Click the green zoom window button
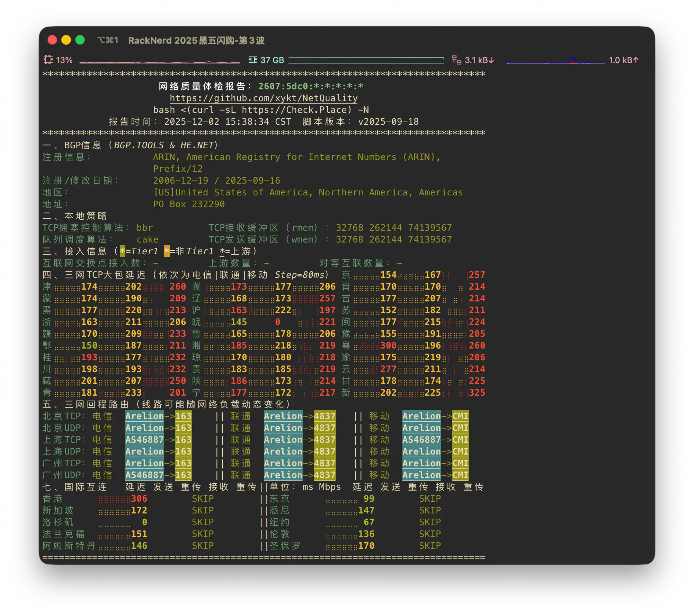694x616 pixels. [x=80, y=40]
